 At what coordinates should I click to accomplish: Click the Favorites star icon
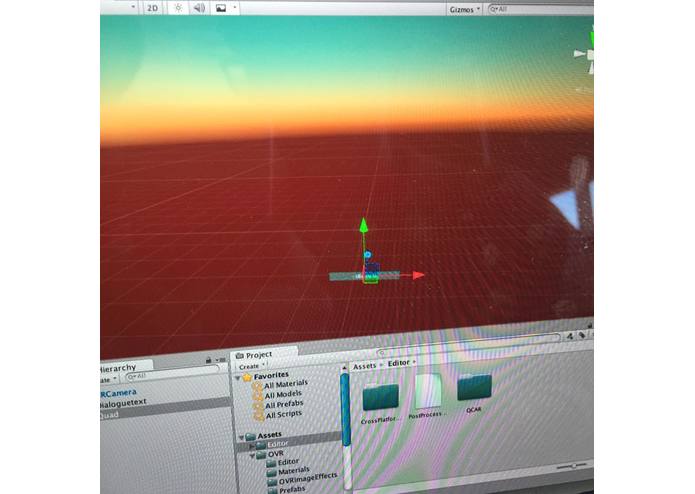[247, 377]
